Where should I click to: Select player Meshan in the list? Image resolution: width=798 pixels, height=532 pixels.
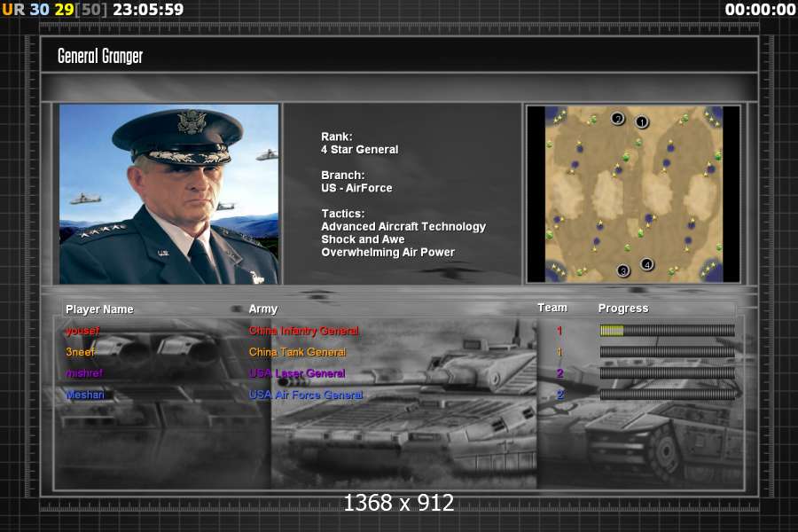pos(85,395)
